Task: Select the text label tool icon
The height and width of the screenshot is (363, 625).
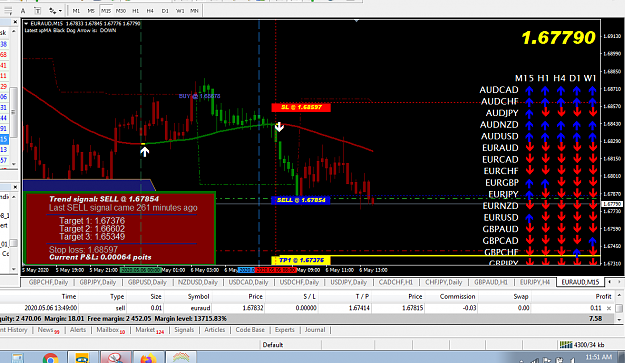Action: pos(37,11)
